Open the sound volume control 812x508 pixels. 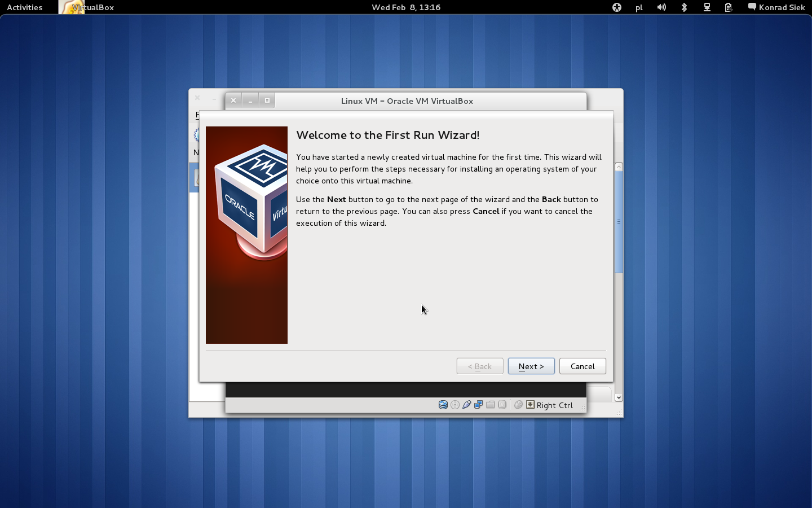(x=661, y=7)
